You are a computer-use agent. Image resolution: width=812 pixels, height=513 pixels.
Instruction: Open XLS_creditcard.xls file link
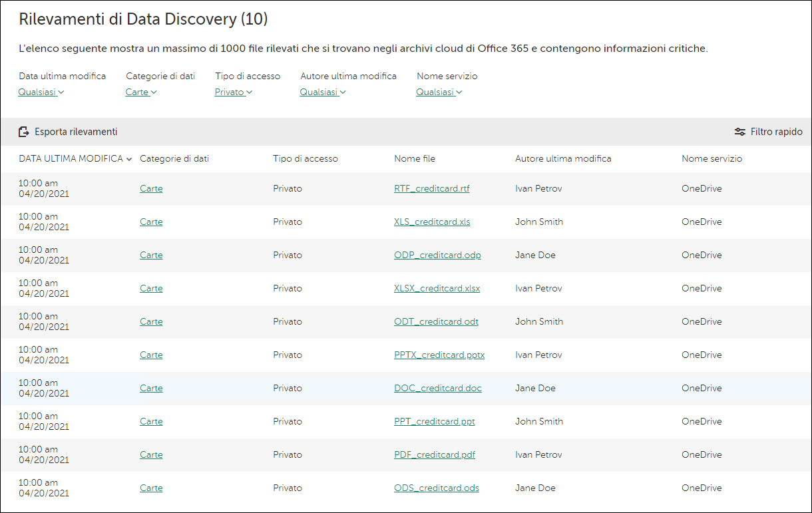click(431, 222)
